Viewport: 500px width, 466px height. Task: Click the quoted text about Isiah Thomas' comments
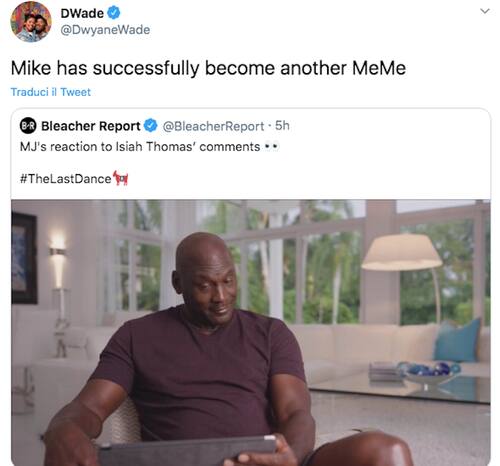[x=140, y=146]
